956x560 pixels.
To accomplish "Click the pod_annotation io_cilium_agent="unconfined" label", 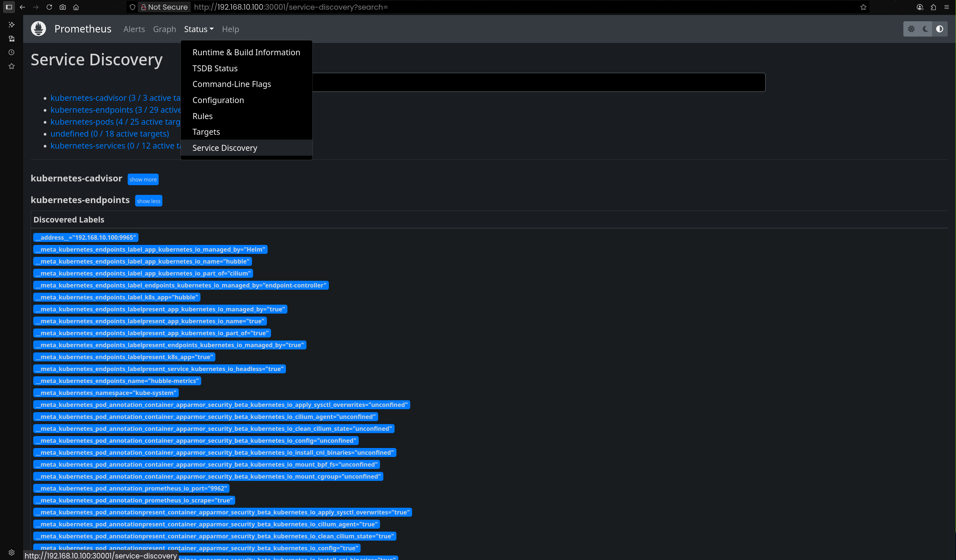I will [x=206, y=417].
